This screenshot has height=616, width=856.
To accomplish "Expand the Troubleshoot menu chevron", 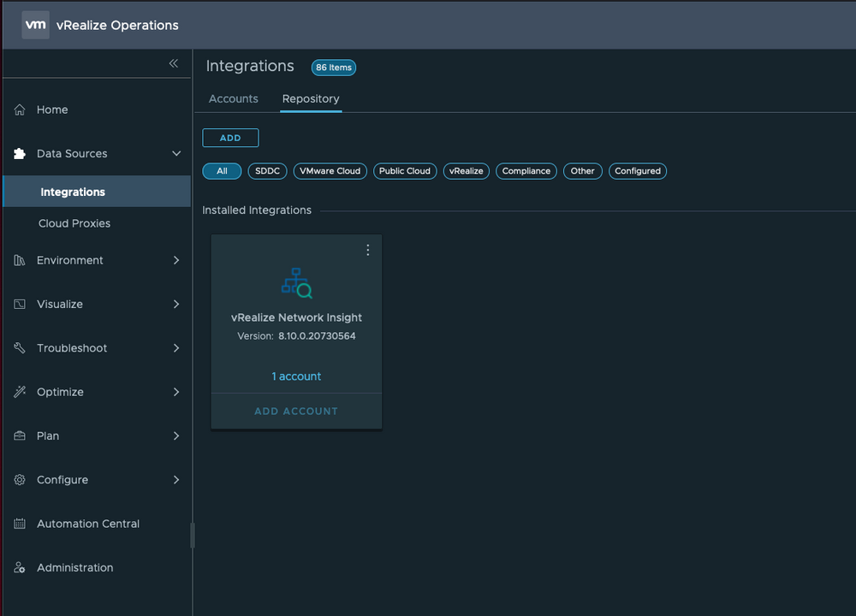I will [176, 348].
